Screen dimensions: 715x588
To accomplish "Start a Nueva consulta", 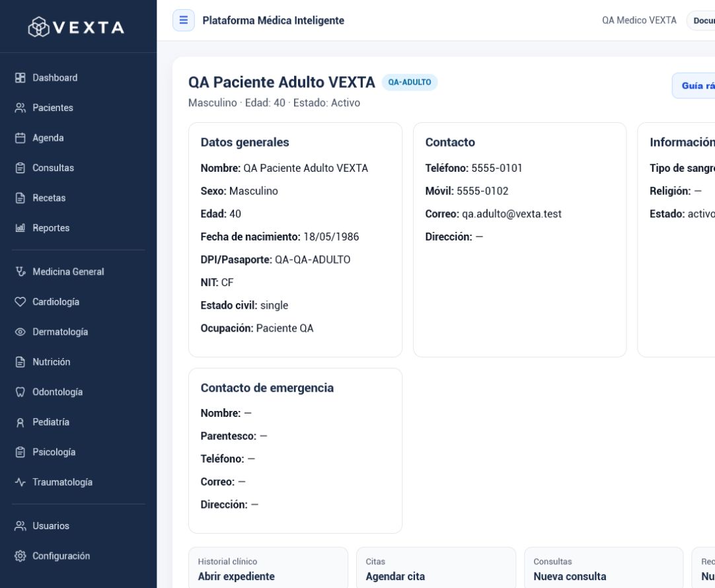I will click(x=604, y=568).
